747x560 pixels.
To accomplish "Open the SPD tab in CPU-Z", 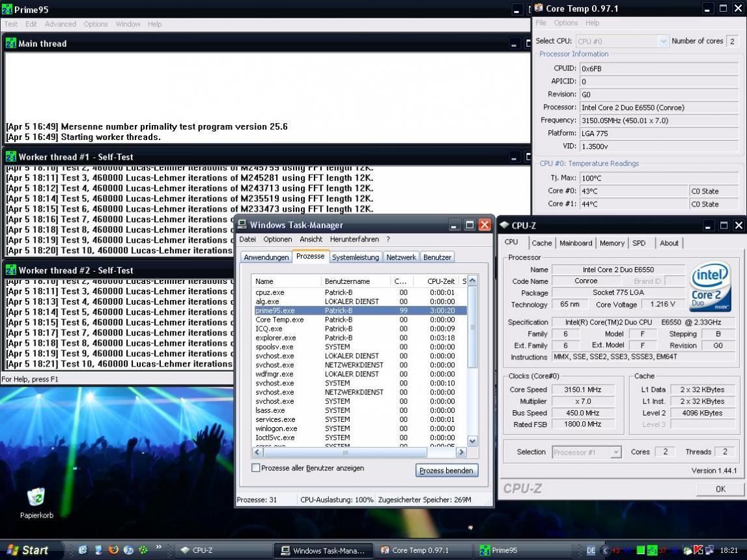I will point(639,243).
